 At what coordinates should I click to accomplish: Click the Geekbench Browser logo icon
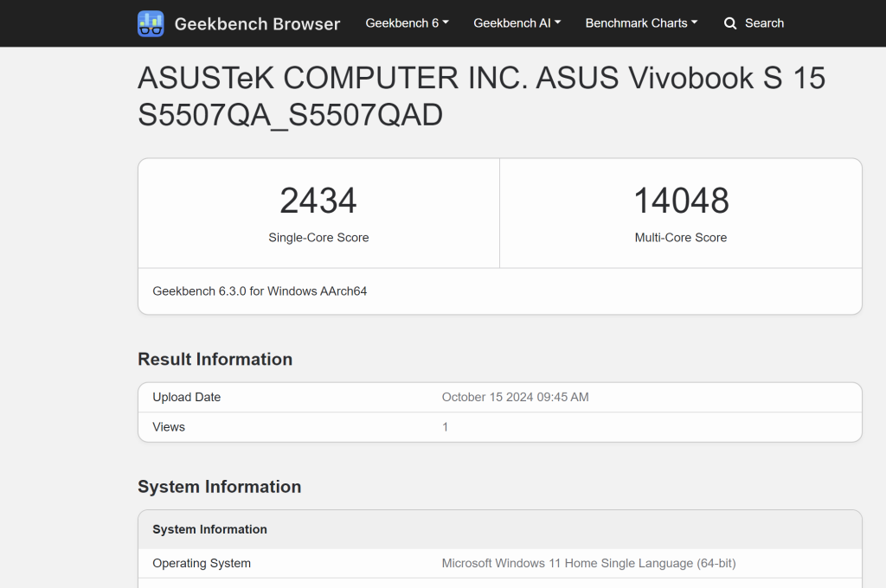pos(151,23)
